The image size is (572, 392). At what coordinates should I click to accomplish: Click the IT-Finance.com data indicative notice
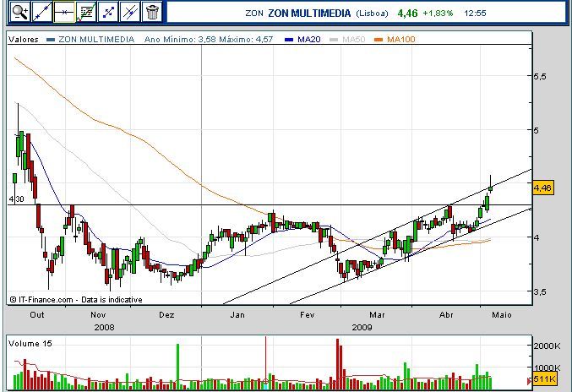[x=76, y=300]
